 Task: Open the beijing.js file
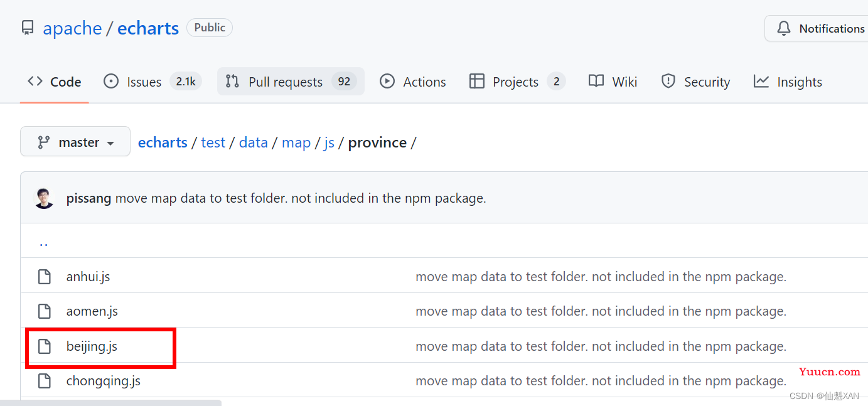pyautogui.click(x=92, y=346)
